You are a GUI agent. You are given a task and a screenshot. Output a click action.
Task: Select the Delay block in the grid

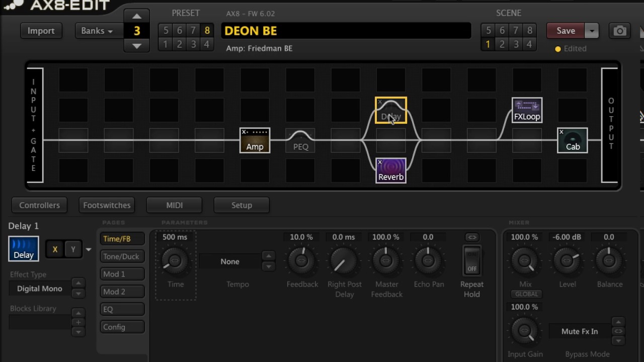point(391,110)
